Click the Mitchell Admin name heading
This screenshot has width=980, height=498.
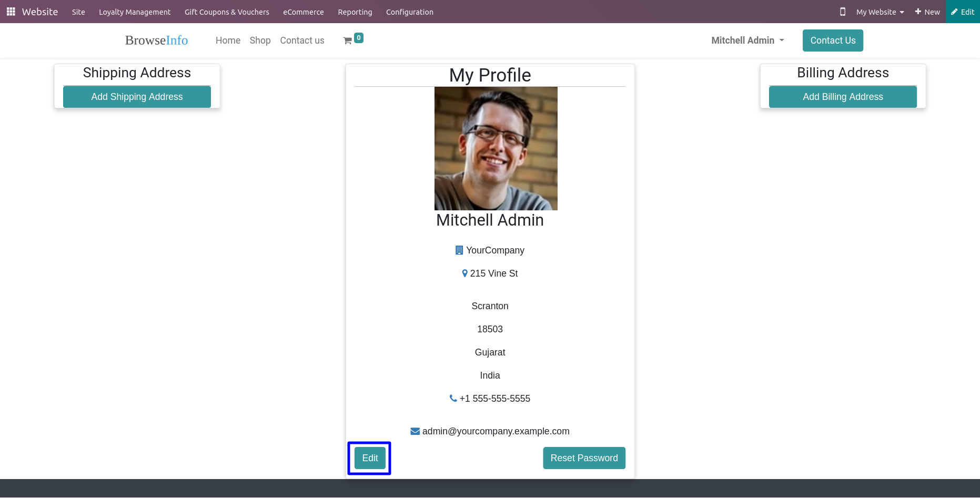490,220
